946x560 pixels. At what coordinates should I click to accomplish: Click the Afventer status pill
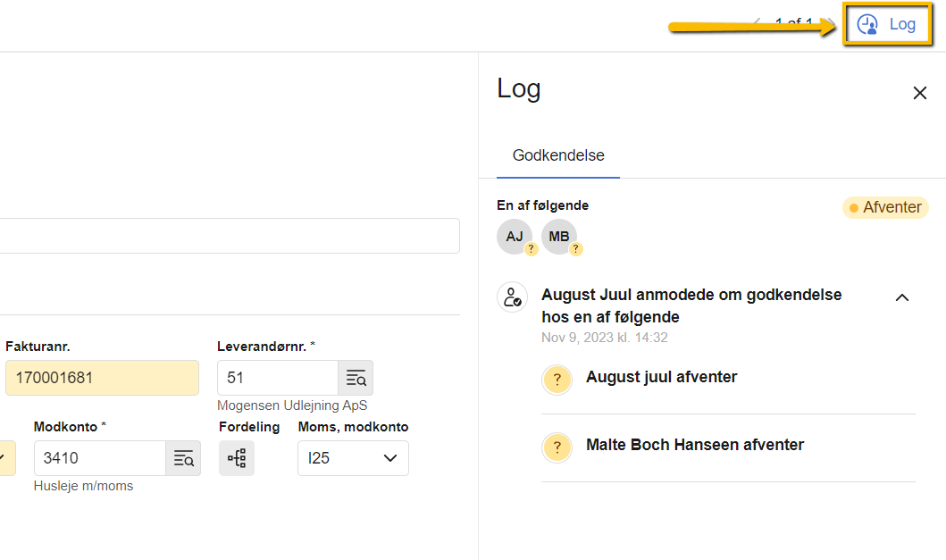pyautogui.click(x=884, y=207)
